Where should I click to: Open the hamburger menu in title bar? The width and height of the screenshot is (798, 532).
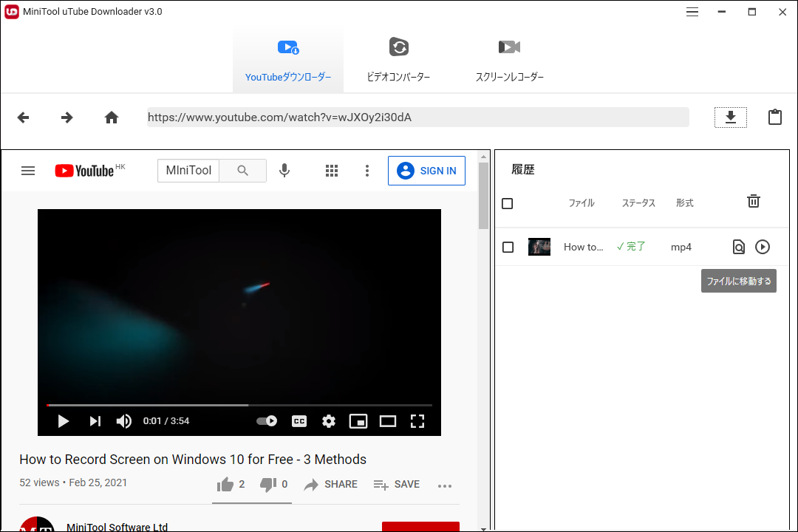coord(692,12)
